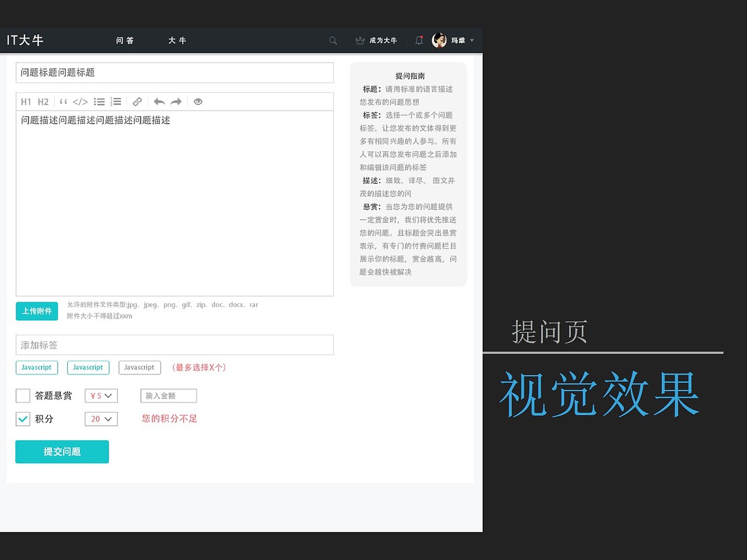Open notifications via the bell icon
This screenshot has width=747, height=560.
coord(419,40)
